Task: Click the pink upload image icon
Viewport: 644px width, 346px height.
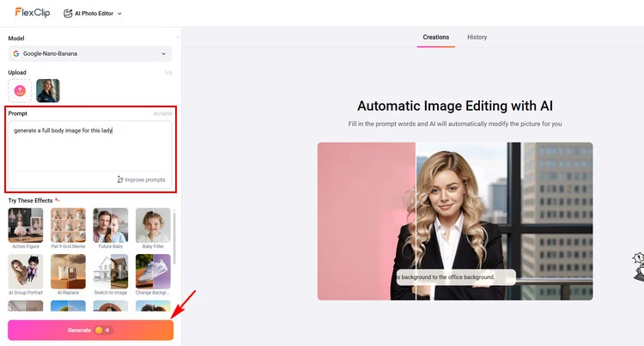Action: [x=20, y=91]
